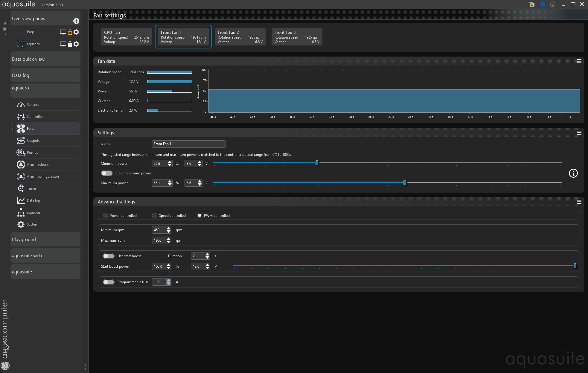
Task: Enable the Use start boost switch
Action: (109, 256)
